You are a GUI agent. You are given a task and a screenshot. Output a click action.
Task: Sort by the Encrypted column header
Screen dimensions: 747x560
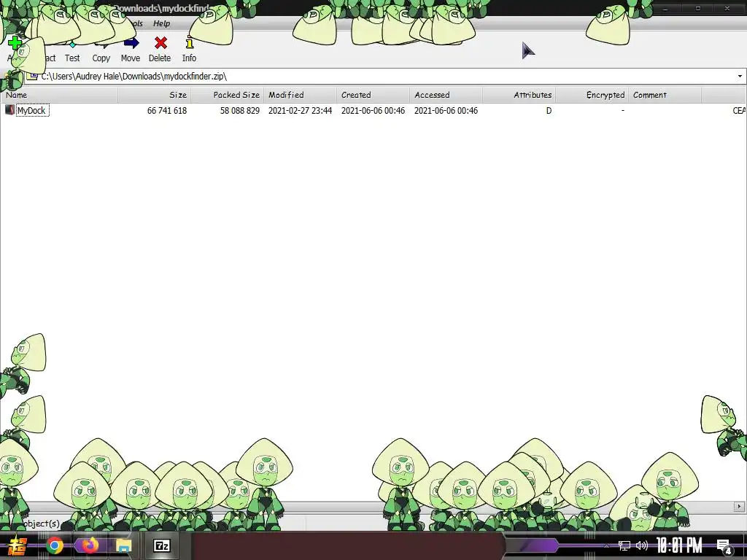point(592,95)
